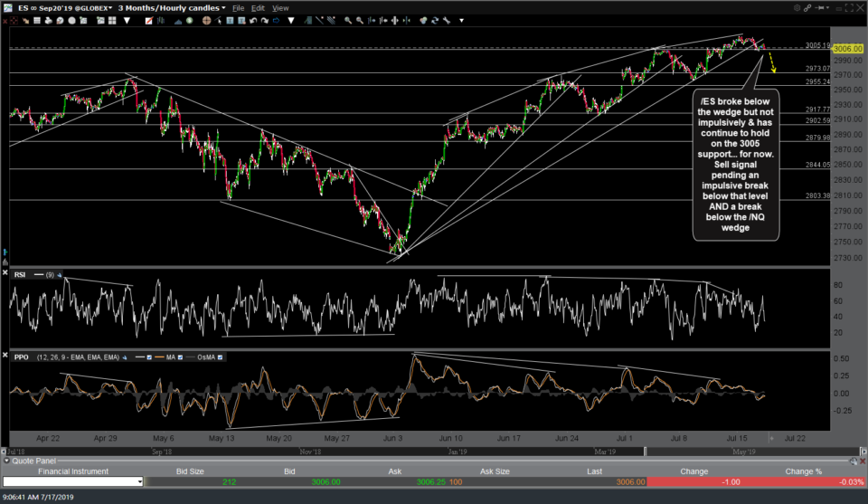Click the four-pane layout grid icon
This screenshot has height=504, width=868.
click(112, 21)
